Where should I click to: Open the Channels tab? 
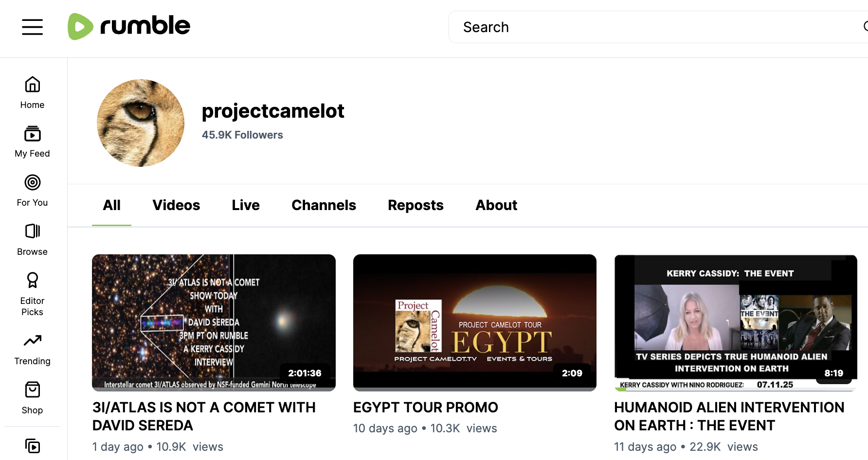(x=324, y=205)
